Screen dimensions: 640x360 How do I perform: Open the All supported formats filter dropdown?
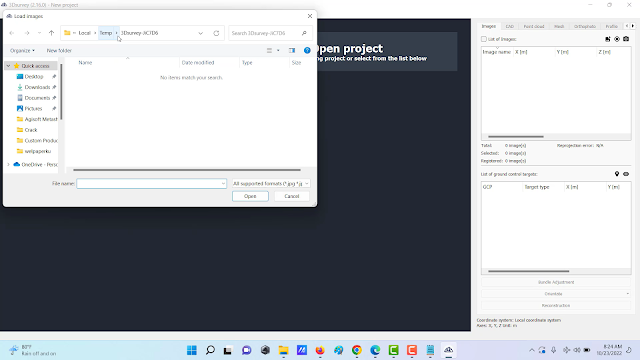(271, 184)
